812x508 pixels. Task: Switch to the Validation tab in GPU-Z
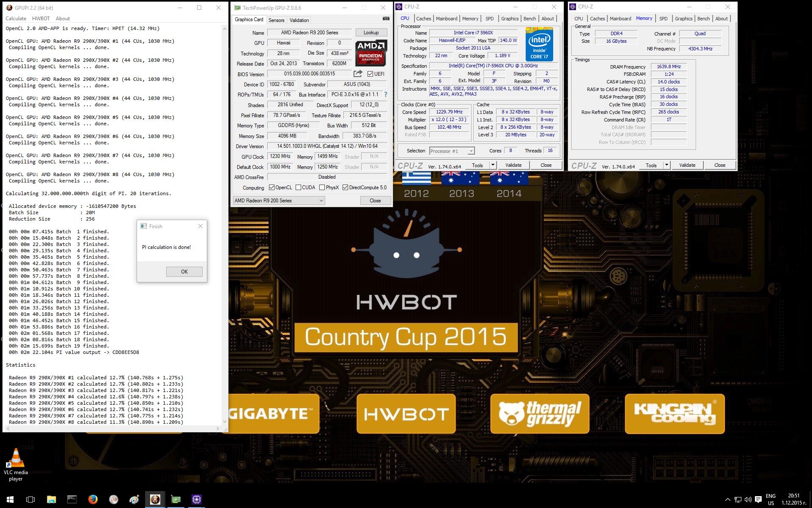point(299,20)
